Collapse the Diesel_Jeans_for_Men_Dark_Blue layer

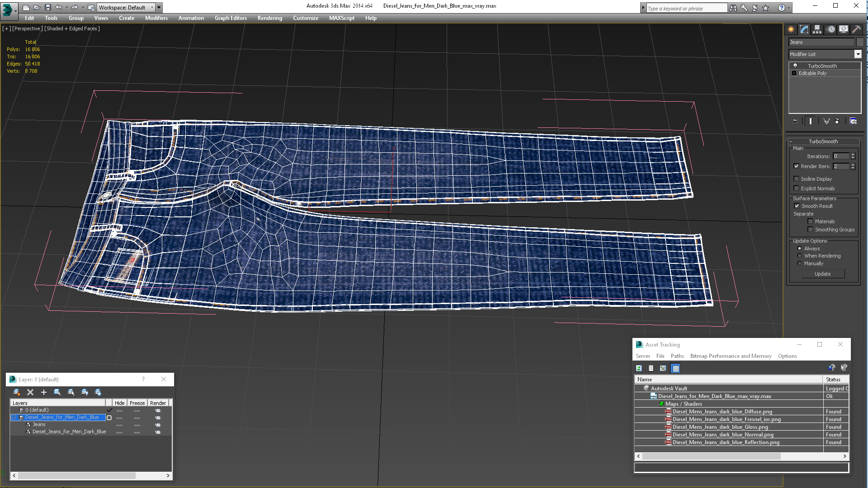click(14, 418)
